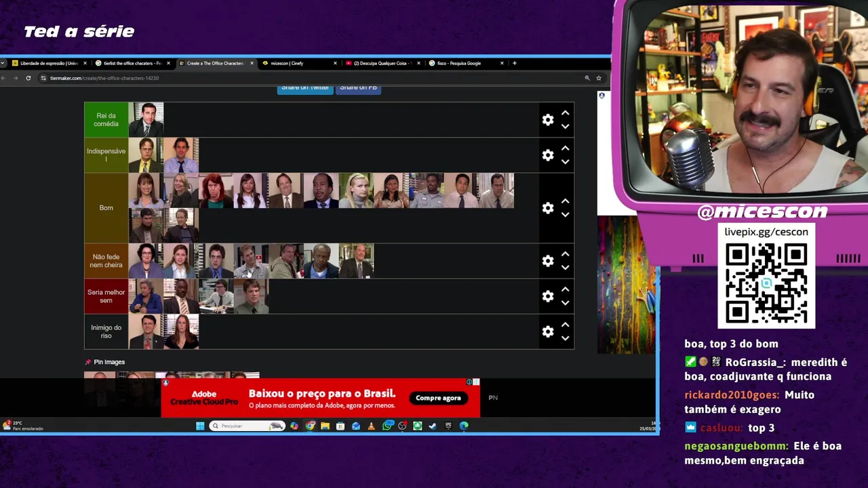
Task: Click the Seria melhor sem label
Action: (x=106, y=296)
